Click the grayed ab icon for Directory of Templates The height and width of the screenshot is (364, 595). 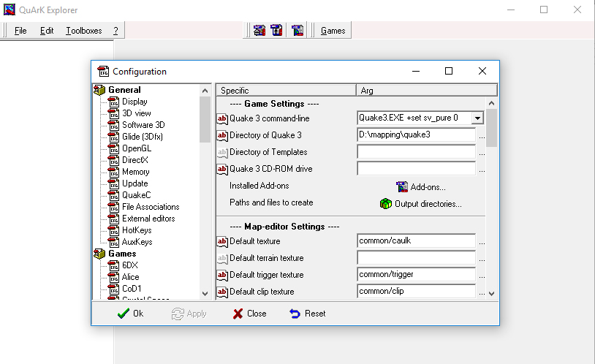[222, 152]
